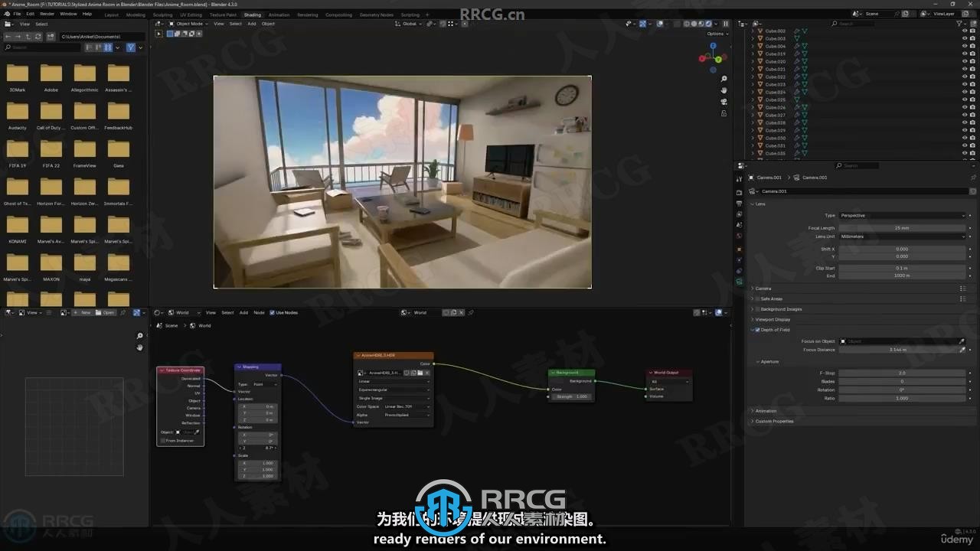Hide Cube.002 in viewport with eye icon
This screenshot has width=980, height=551.
964,31
